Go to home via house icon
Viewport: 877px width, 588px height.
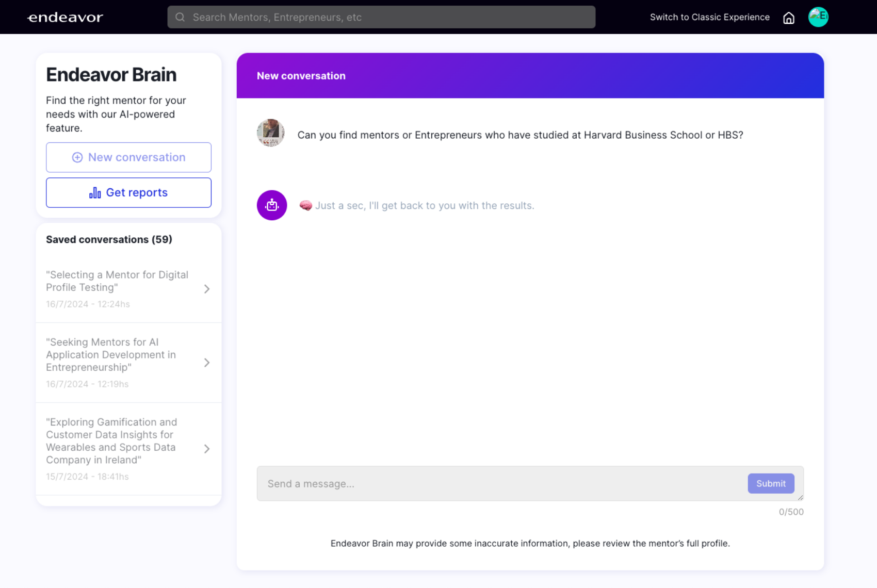(788, 18)
